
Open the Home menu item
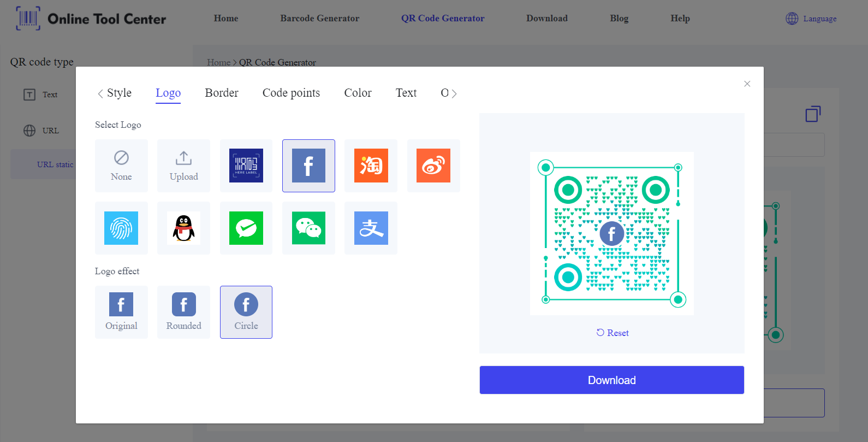click(226, 18)
